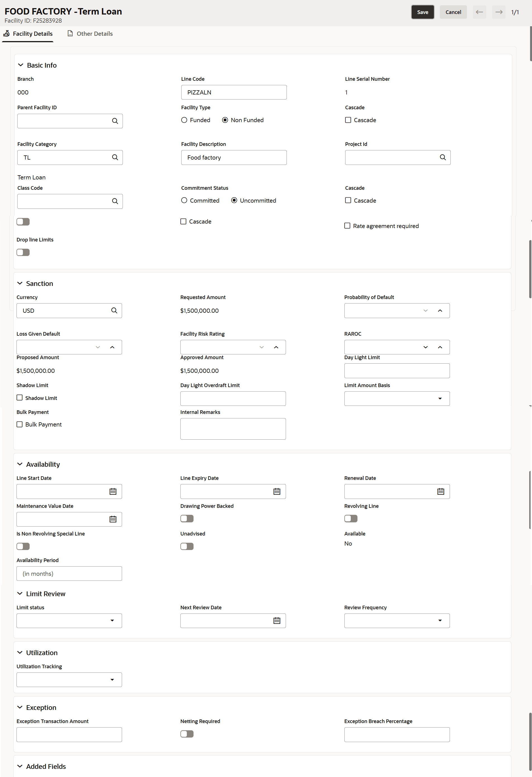Decrease Probability of Default value

coord(426,311)
